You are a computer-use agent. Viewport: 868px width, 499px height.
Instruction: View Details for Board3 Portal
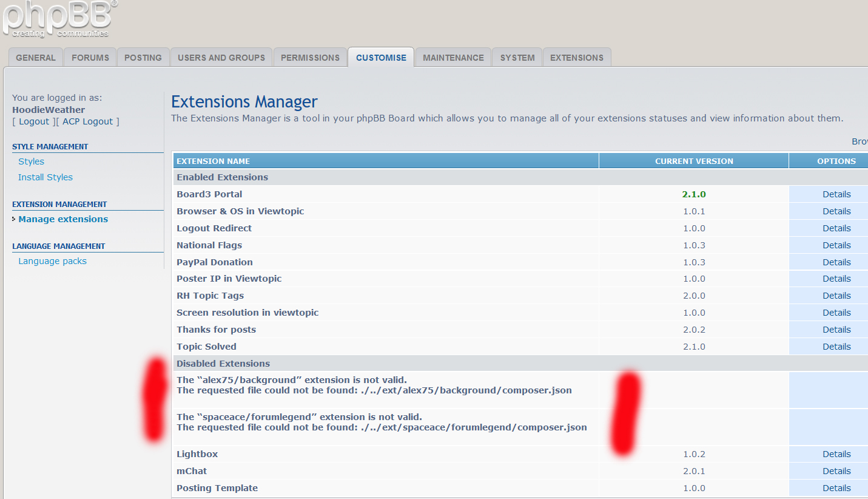(x=836, y=194)
